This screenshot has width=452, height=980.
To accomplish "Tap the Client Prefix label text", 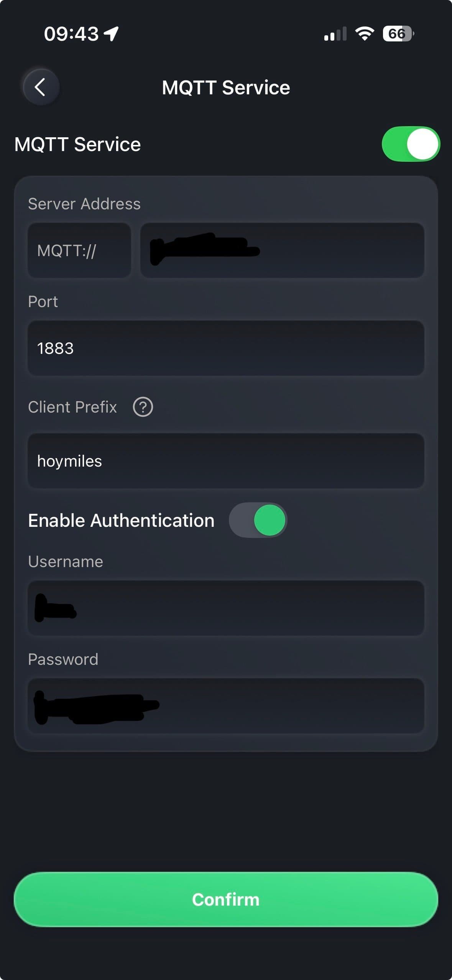I will tap(72, 407).
